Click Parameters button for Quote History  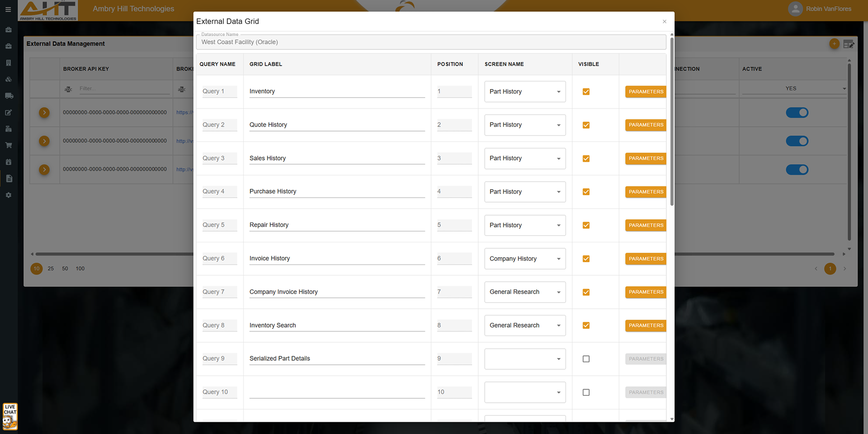click(x=646, y=125)
